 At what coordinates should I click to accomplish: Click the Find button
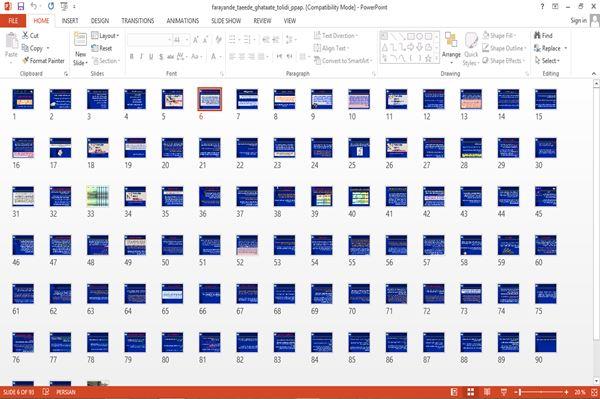[x=543, y=36]
